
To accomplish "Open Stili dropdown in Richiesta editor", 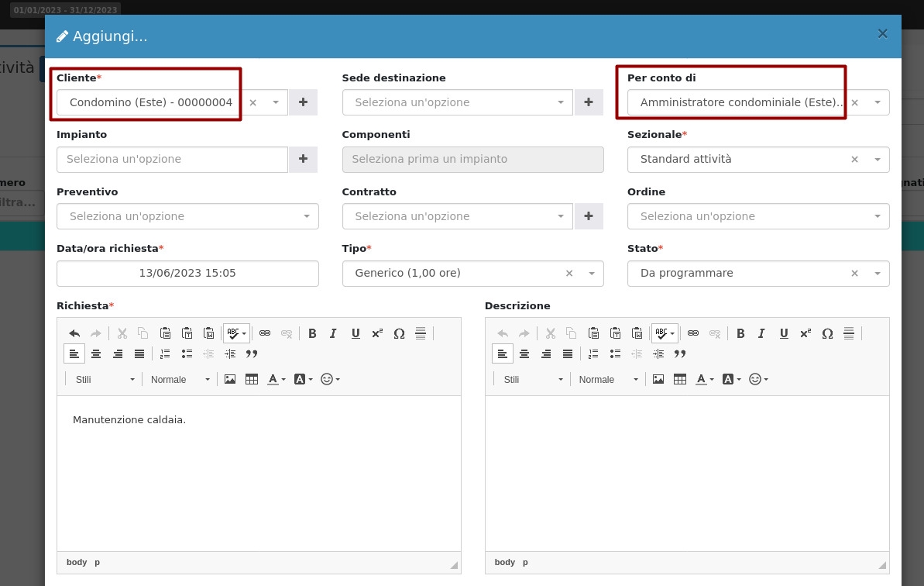I will [x=104, y=379].
